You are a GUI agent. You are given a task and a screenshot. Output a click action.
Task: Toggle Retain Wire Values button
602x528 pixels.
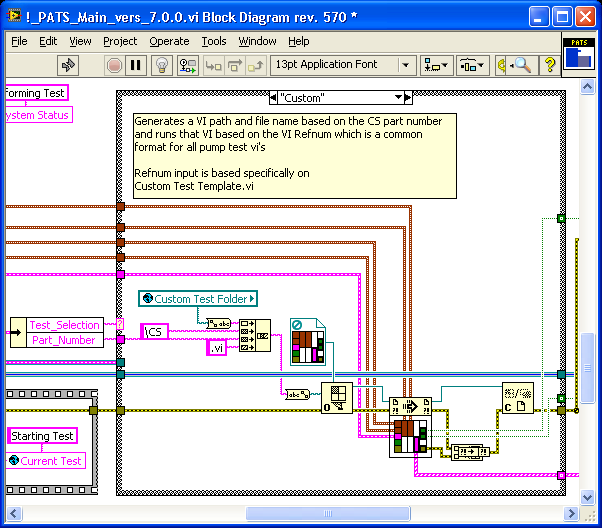[188, 65]
